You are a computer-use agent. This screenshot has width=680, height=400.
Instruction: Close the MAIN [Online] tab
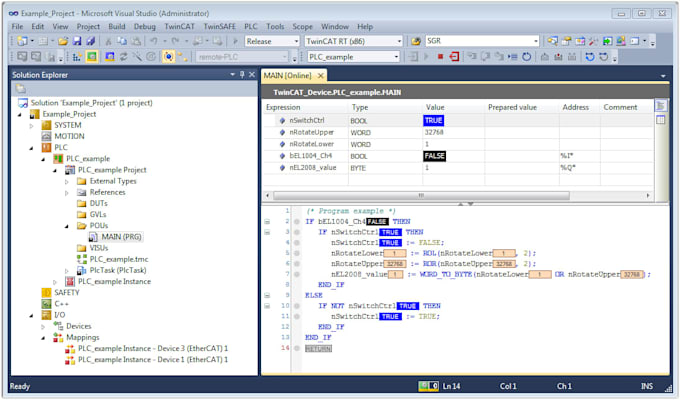pos(320,75)
